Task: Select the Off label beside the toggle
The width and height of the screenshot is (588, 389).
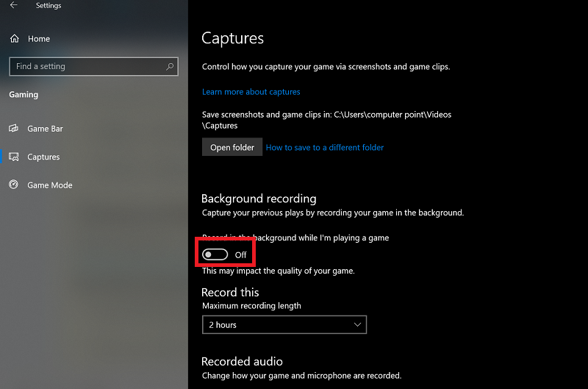Action: click(x=241, y=255)
